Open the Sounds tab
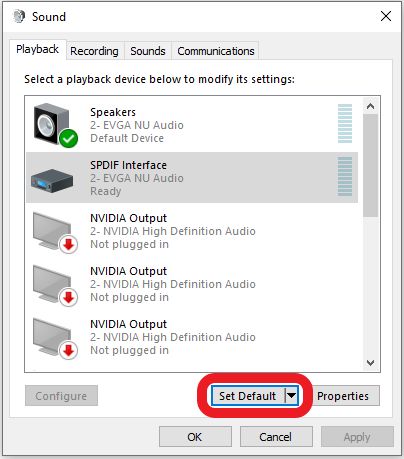Image resolution: width=404 pixels, height=459 pixels. point(148,51)
